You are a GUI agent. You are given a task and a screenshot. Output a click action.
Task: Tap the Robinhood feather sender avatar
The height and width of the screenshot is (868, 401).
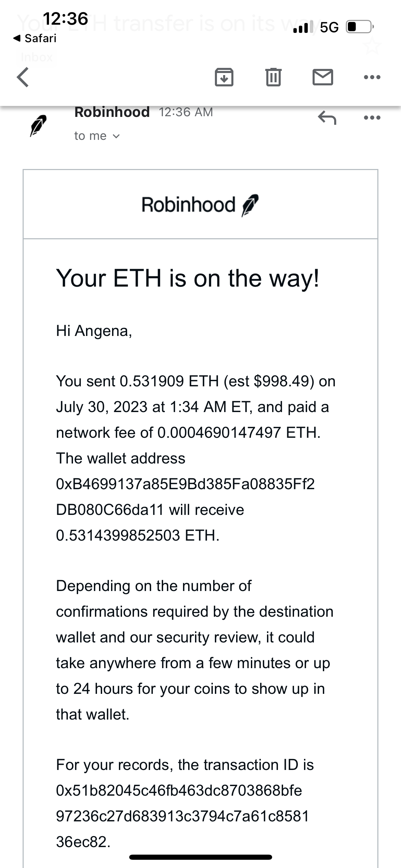38,125
